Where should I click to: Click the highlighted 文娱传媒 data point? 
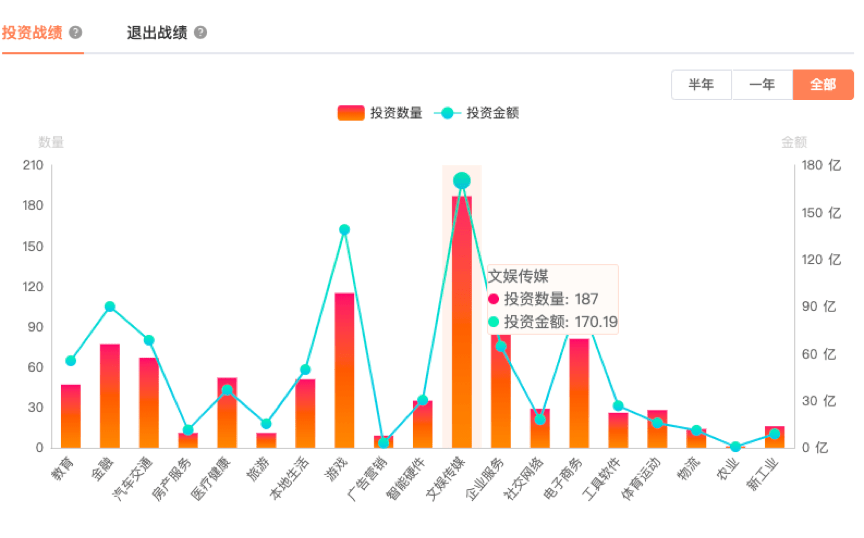click(462, 181)
